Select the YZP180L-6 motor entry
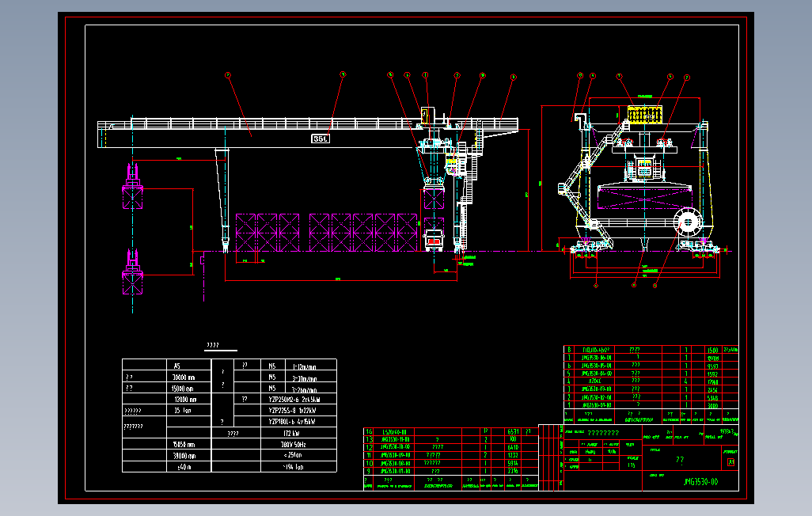Viewport: 812px width, 516px height. click(x=292, y=422)
